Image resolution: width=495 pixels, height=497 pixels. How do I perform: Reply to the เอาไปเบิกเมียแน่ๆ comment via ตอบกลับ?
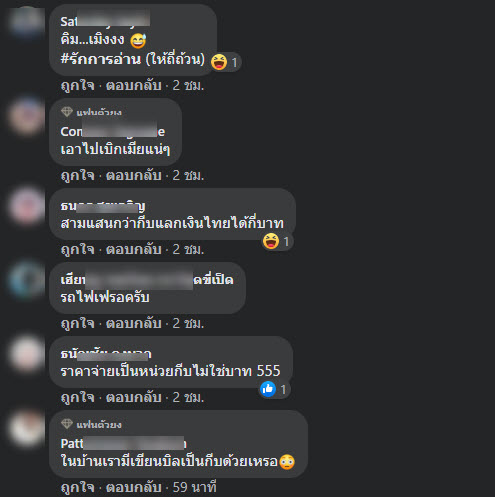click(134, 175)
